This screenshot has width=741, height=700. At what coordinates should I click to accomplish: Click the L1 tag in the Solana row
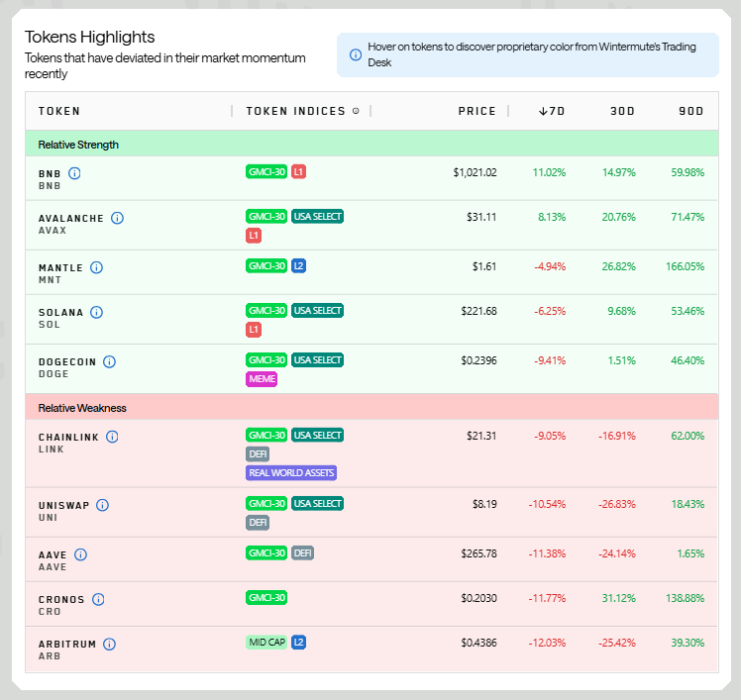pyautogui.click(x=254, y=330)
